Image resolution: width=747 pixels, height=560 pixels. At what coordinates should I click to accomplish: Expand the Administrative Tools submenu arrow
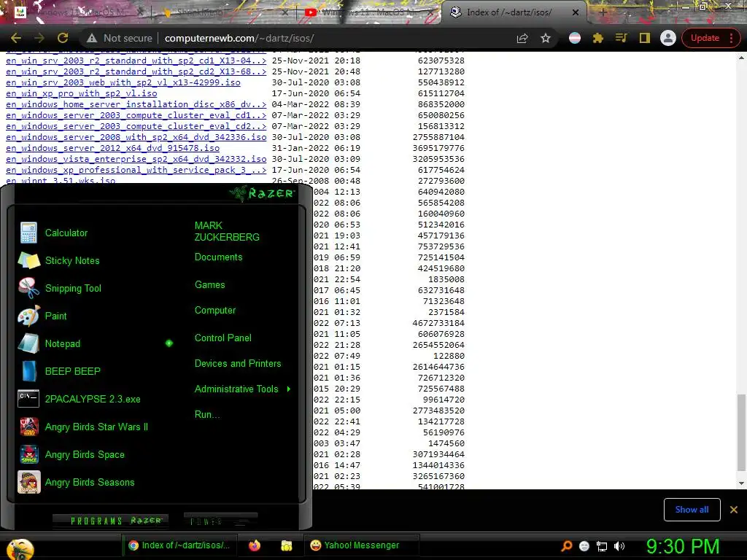[289, 389]
